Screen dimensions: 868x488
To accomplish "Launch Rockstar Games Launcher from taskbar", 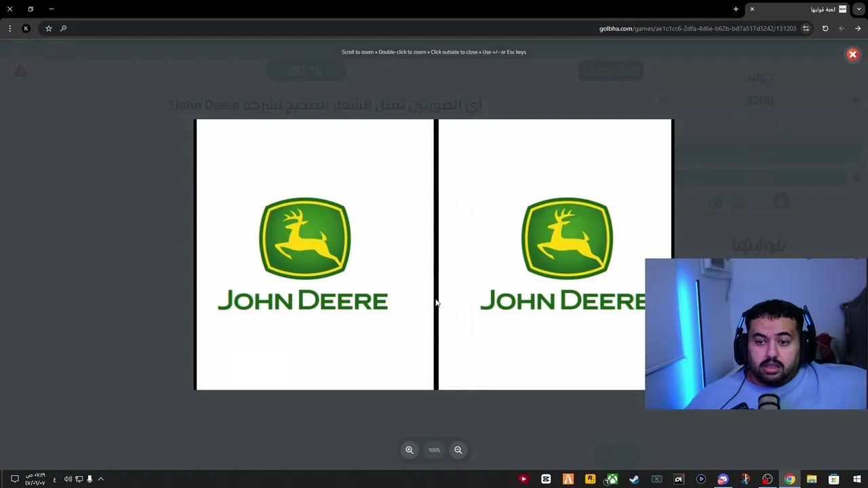I will pyautogui.click(x=590, y=479).
